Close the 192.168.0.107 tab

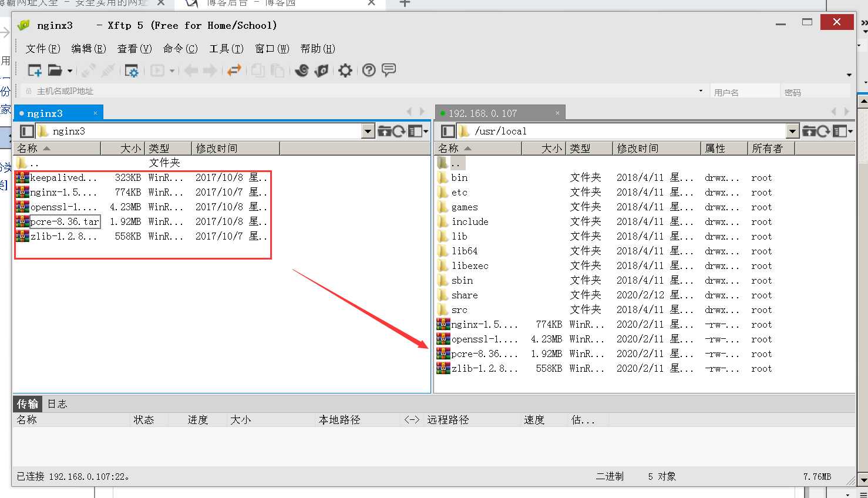[x=557, y=113]
